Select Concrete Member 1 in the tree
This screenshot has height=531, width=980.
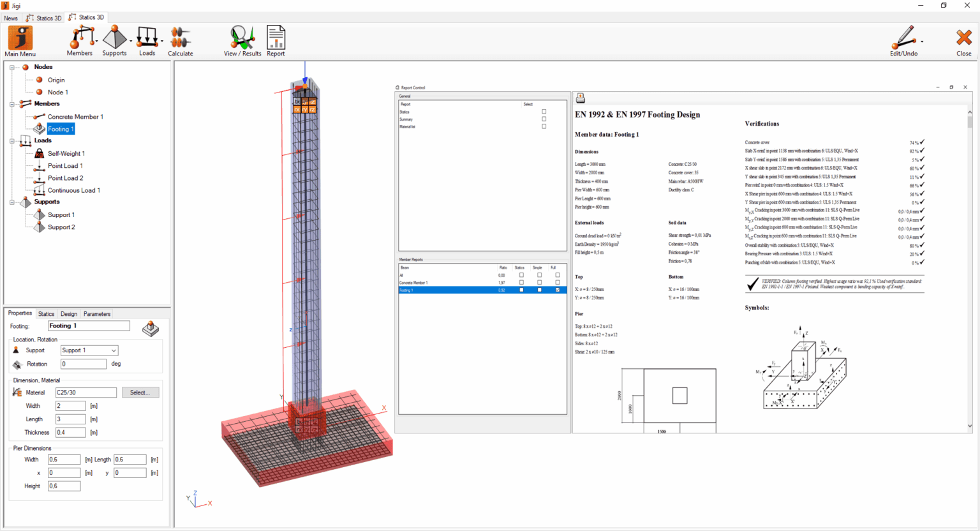click(75, 116)
